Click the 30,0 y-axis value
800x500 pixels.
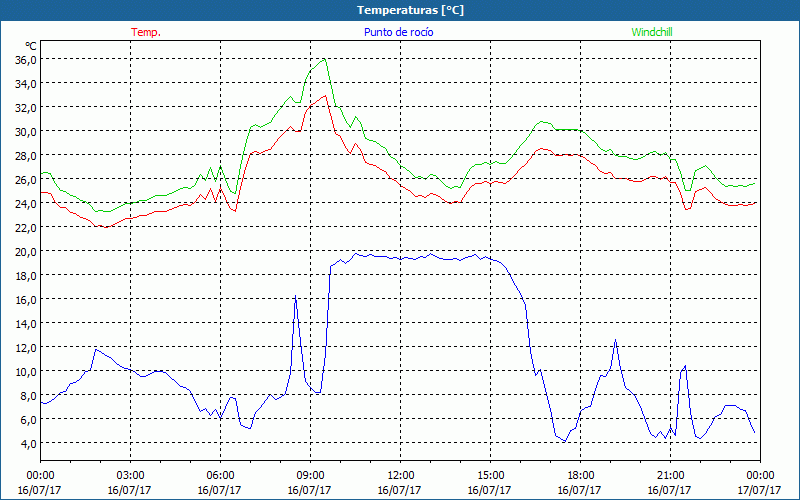coord(26,132)
